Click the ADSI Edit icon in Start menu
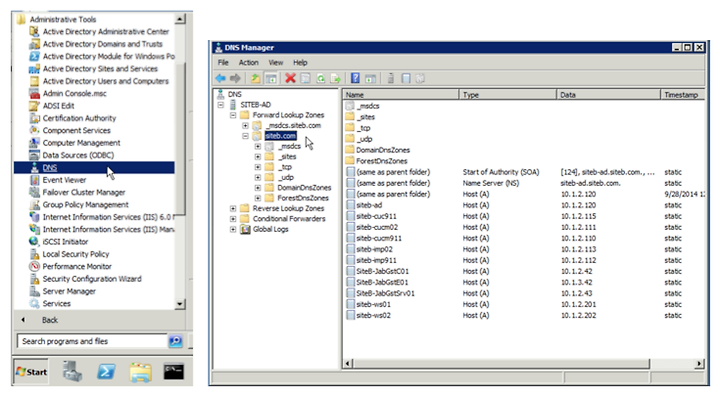 (34, 106)
